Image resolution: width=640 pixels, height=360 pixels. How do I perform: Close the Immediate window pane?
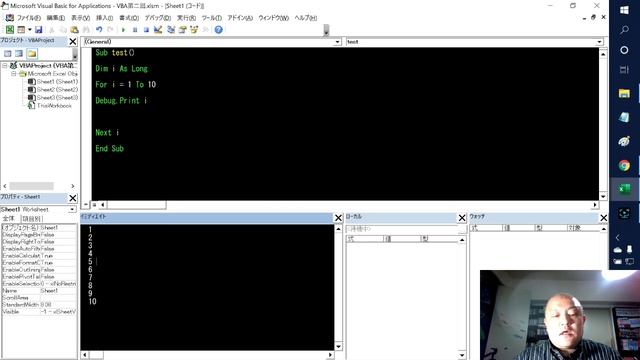click(x=338, y=218)
